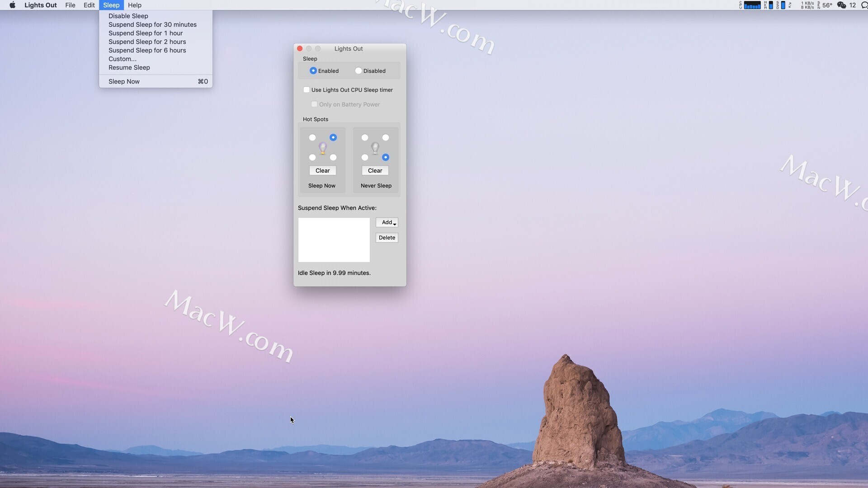This screenshot has height=488, width=868.
Task: Open the Add dropdown button
Action: (x=387, y=222)
